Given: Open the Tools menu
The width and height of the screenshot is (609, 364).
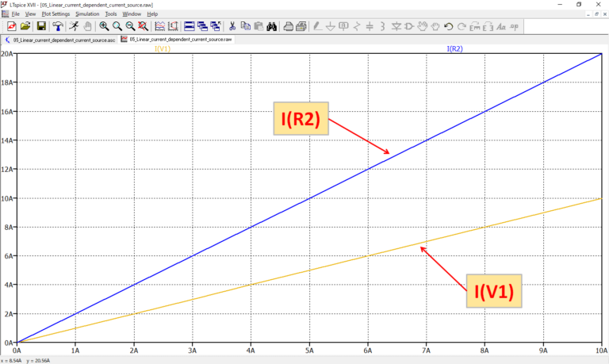Looking at the screenshot, I should tap(111, 13).
